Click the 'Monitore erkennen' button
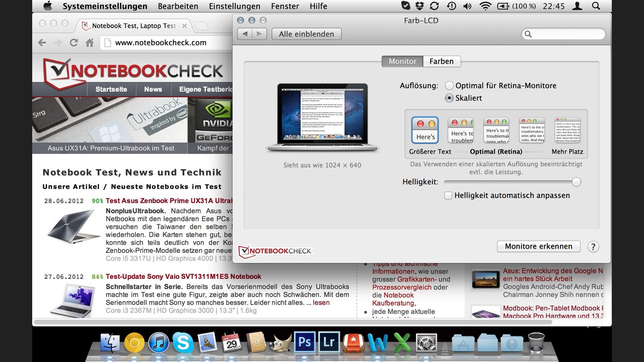This screenshot has height=362, width=644. 538,246
